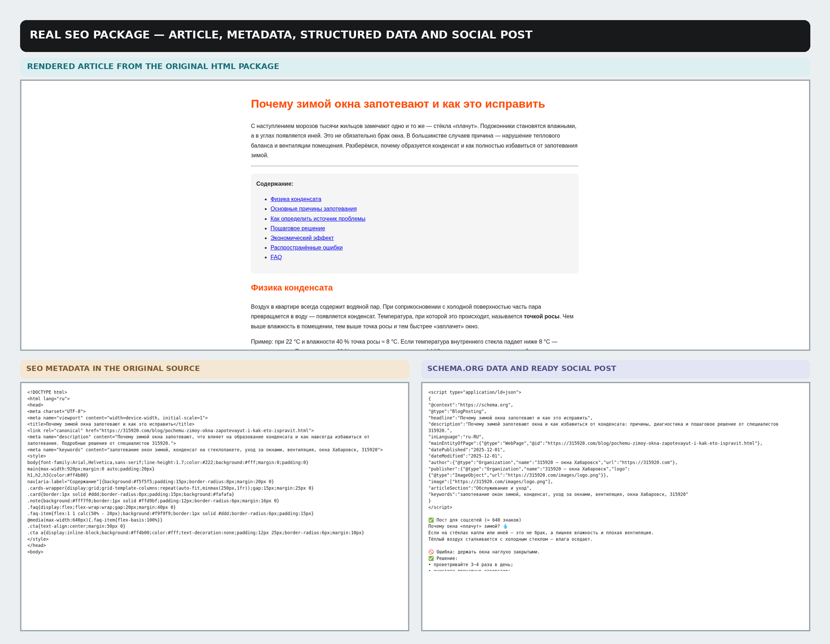Image resolution: width=830 pixels, height=644 pixels.
Task: Click the '.faq-item{flex:1 1 calc' rule
Action: point(170,514)
